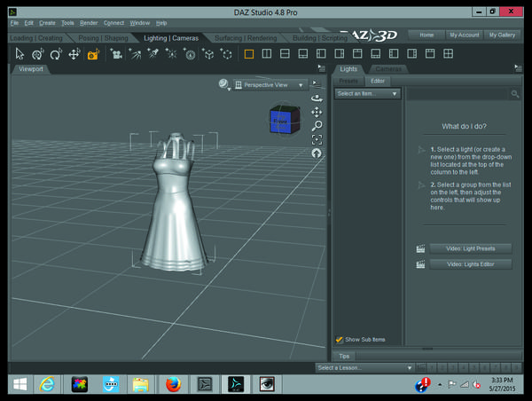
Task: Click the Home button
Action: click(x=426, y=35)
